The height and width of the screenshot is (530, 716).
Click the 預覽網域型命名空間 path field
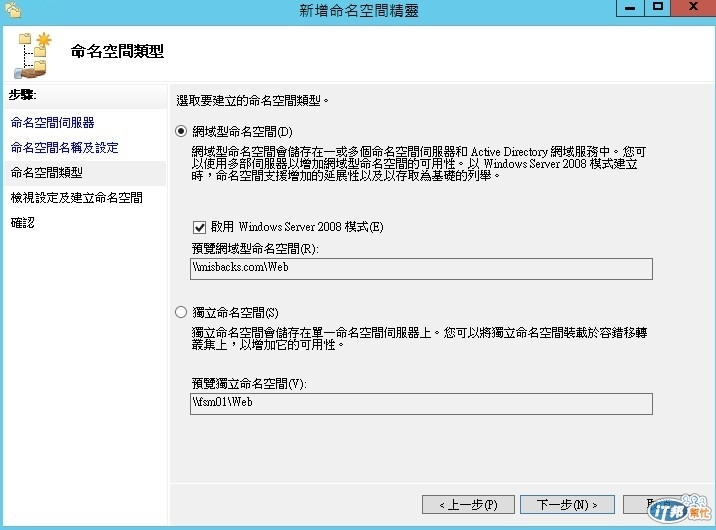point(421,268)
